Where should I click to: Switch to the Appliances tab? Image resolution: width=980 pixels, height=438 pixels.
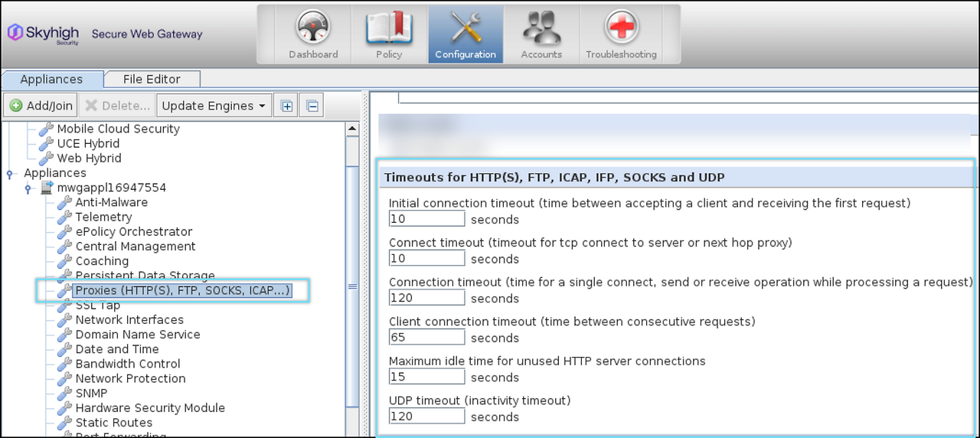click(51, 79)
